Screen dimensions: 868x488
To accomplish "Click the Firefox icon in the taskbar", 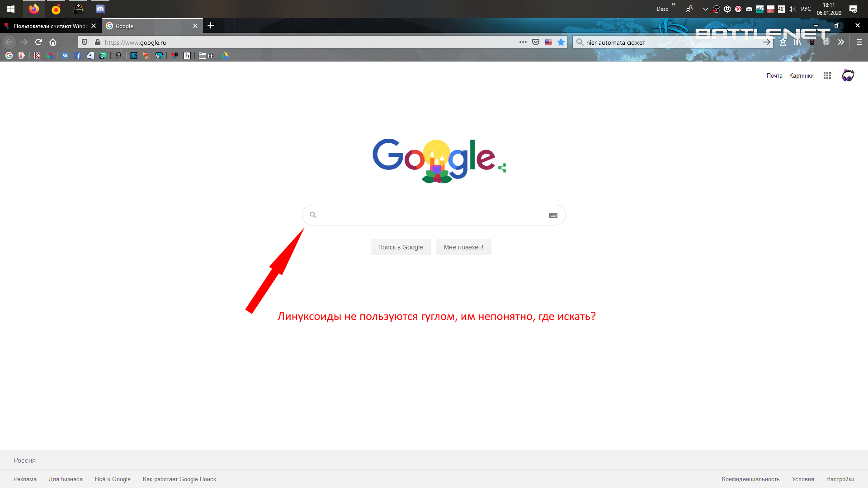I will [x=34, y=9].
